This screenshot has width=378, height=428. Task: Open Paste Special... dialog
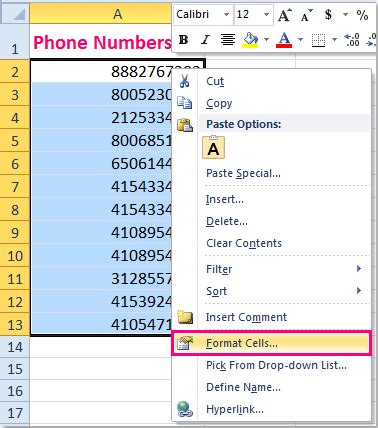[271, 173]
